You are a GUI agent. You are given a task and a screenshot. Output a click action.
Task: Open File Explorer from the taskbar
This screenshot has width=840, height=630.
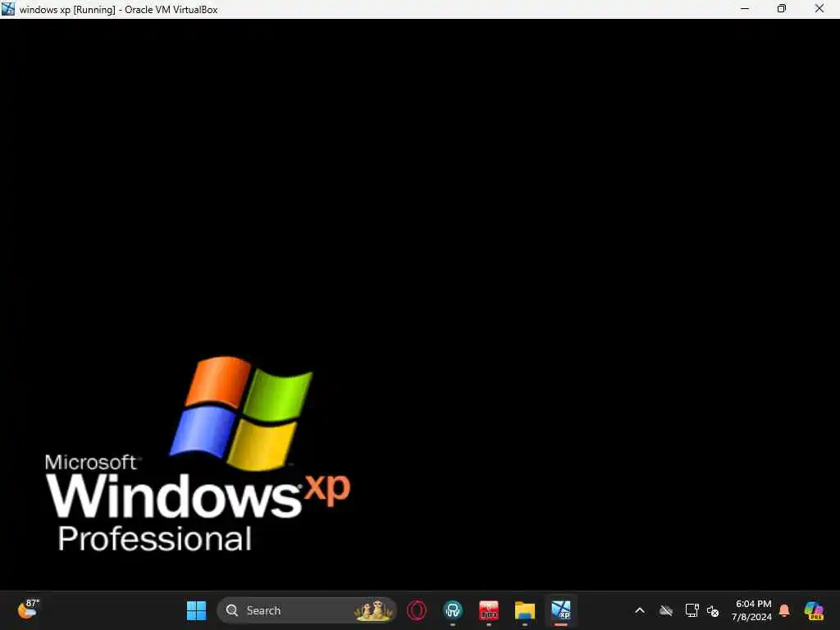pos(524,610)
